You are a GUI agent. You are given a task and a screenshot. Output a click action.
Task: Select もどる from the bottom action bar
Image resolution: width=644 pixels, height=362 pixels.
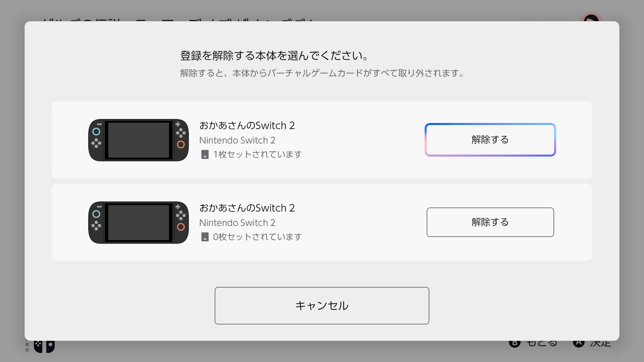[534, 343]
